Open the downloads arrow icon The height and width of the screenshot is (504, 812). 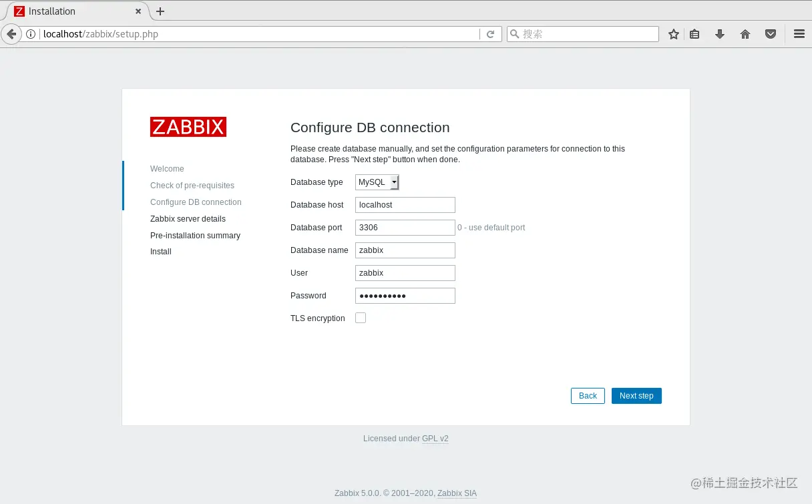pos(720,34)
